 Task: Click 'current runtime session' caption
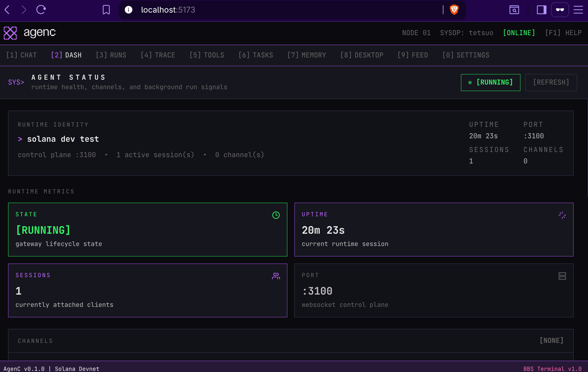(x=345, y=244)
